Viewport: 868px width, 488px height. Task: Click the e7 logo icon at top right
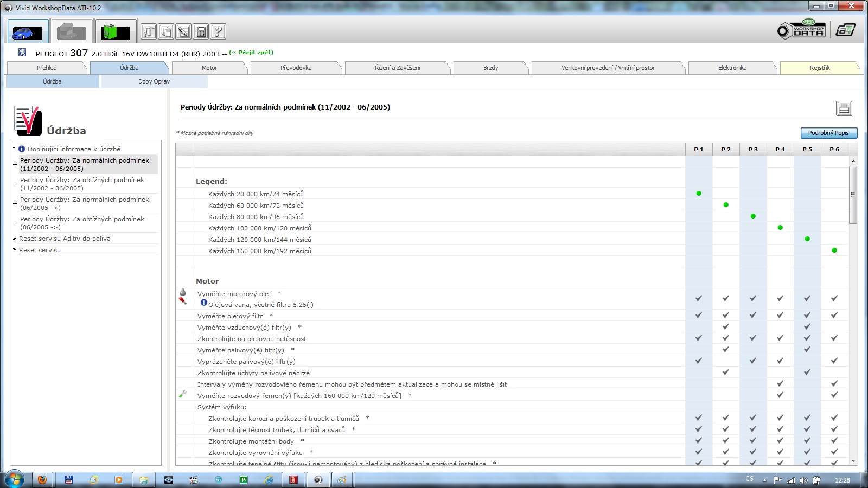845,30
